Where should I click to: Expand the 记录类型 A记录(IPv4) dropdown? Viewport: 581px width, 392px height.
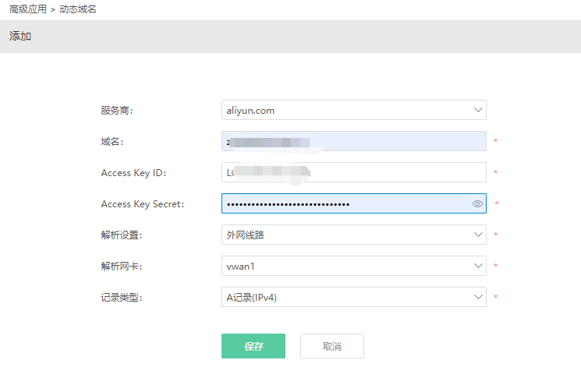pos(353,297)
